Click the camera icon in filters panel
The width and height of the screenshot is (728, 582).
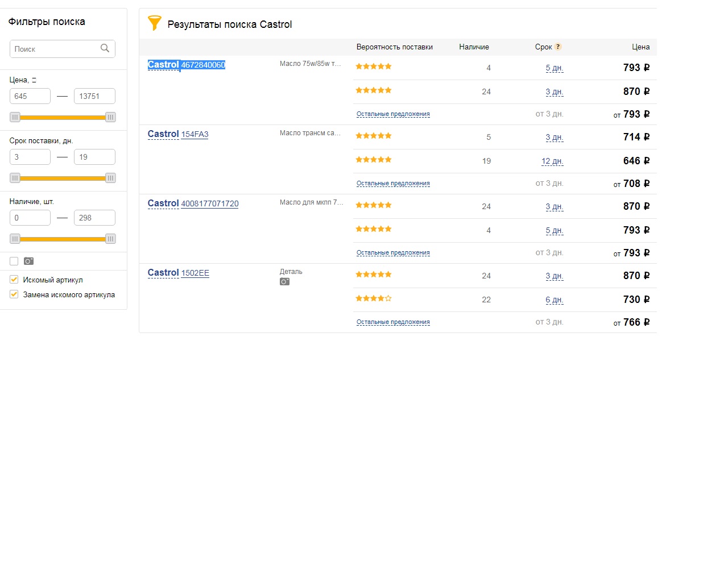click(x=29, y=261)
